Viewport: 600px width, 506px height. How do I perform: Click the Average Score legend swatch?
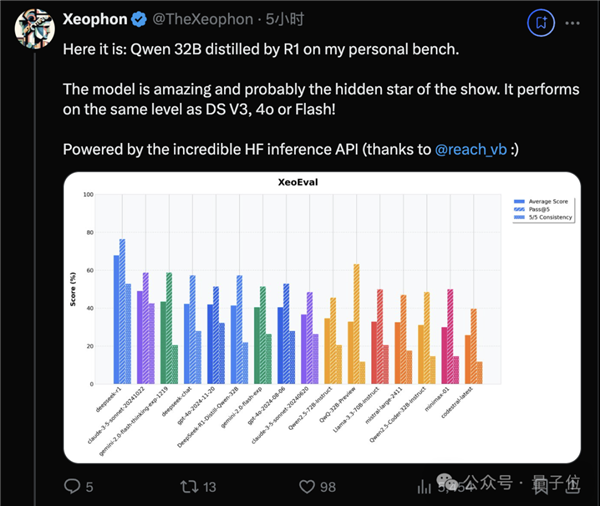pos(517,201)
